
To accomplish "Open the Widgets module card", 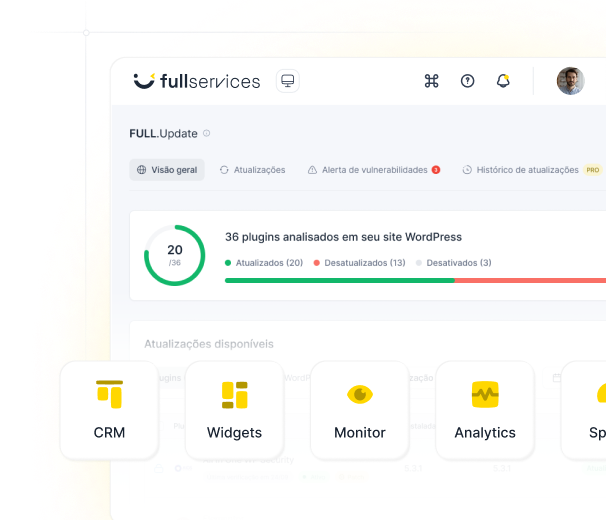I will coord(234,410).
